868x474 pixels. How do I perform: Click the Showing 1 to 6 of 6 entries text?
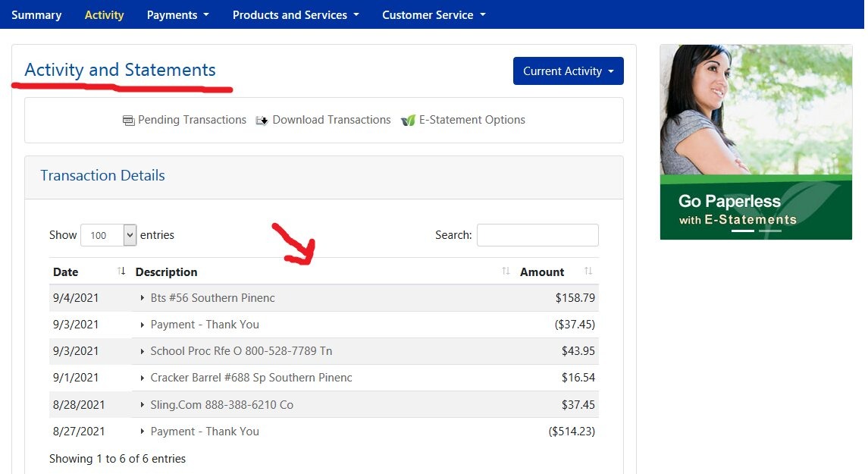click(x=118, y=459)
